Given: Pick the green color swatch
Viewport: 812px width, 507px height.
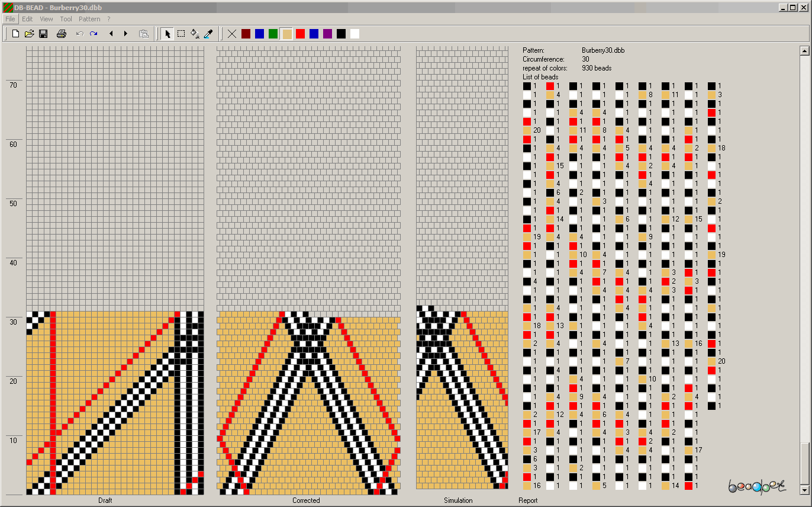Looking at the screenshot, I should [x=273, y=34].
